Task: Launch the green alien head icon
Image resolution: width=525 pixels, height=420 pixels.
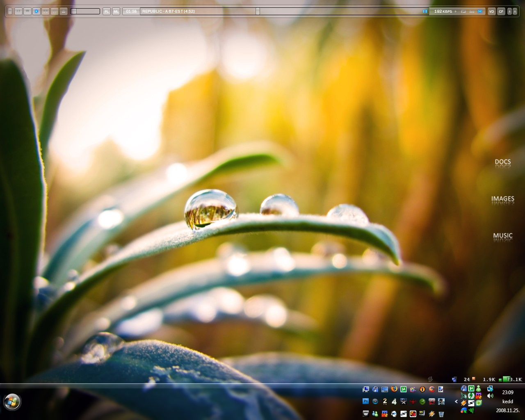Action: pyautogui.click(x=422, y=402)
